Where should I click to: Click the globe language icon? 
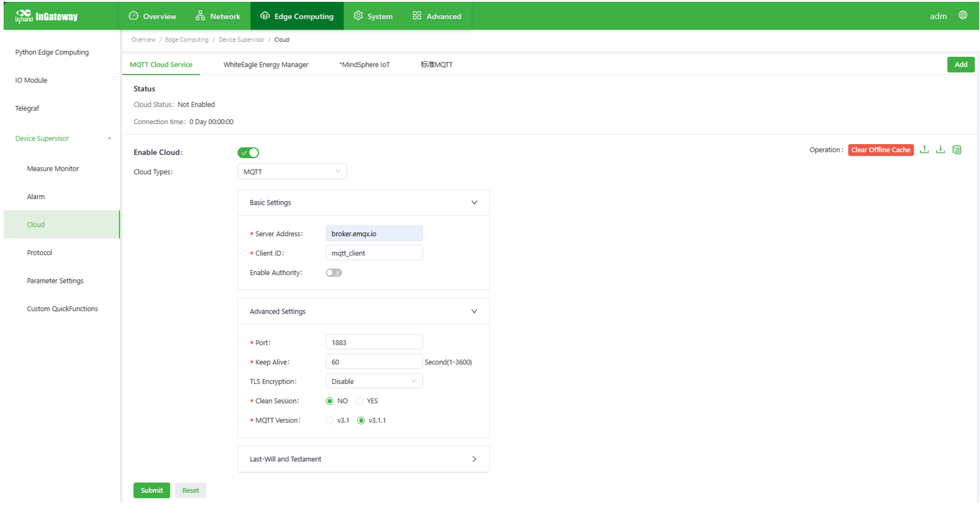pyautogui.click(x=963, y=15)
